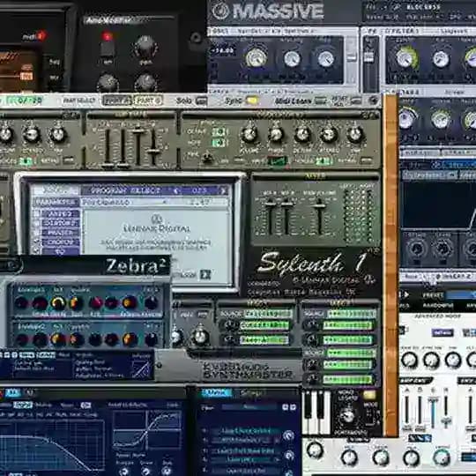
Task: Click the Preset name field on right plugin
Action: [461, 295]
